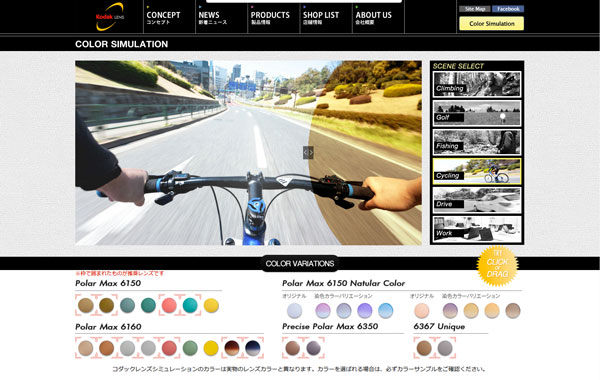This screenshot has height=380, width=600.
Task: Click the yellow Color Simulation button
Action: [492, 23]
